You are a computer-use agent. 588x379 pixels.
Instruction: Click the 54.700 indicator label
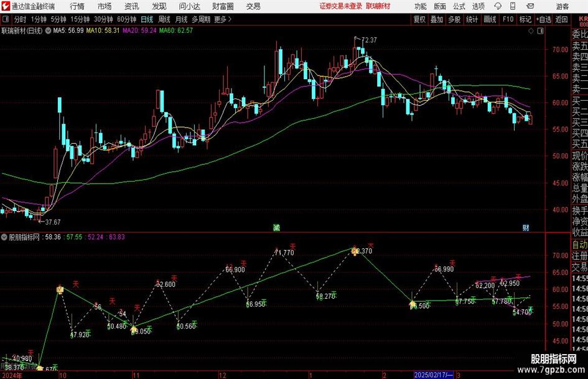522,312
